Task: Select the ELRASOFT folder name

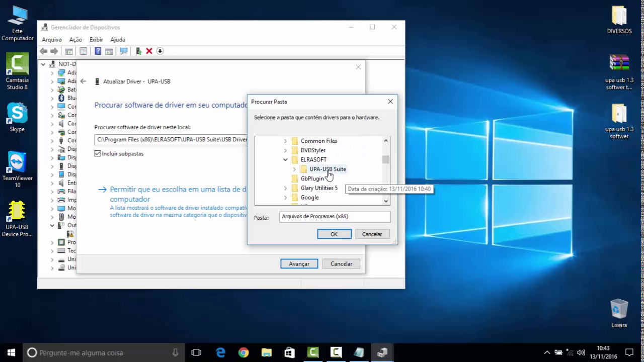Action: pos(313,160)
